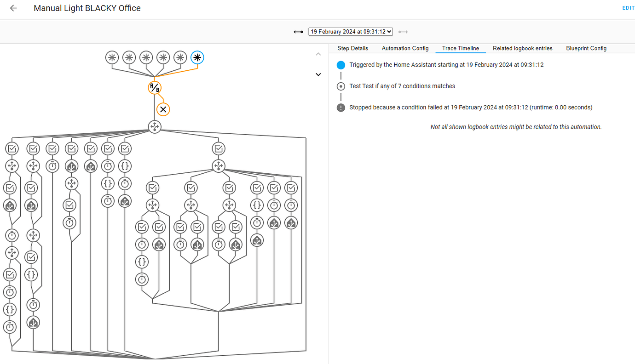Select the branch chooser node atop the graph
The image size is (635, 364).
coord(155,127)
